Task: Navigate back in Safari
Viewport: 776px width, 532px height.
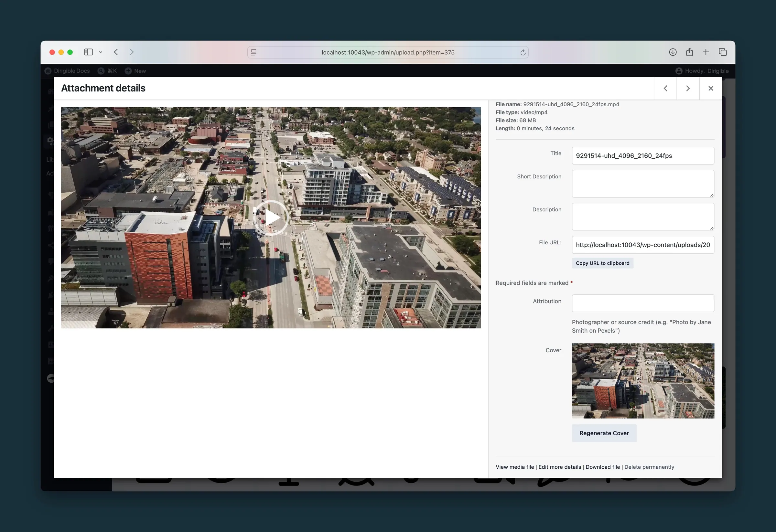Action: click(x=116, y=52)
